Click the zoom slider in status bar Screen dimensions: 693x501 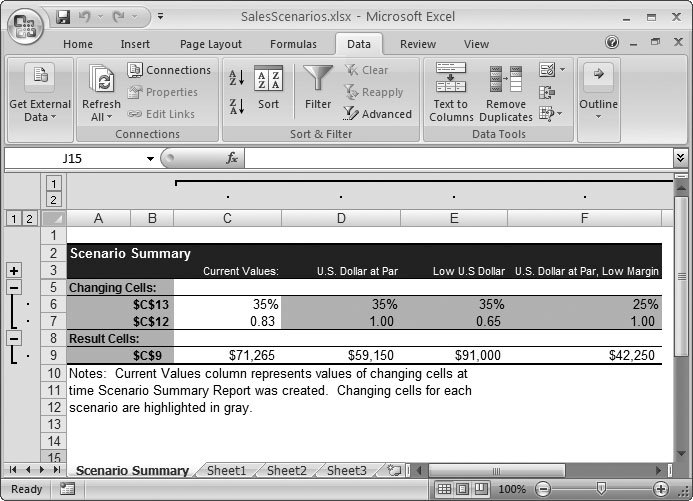[x=600, y=489]
